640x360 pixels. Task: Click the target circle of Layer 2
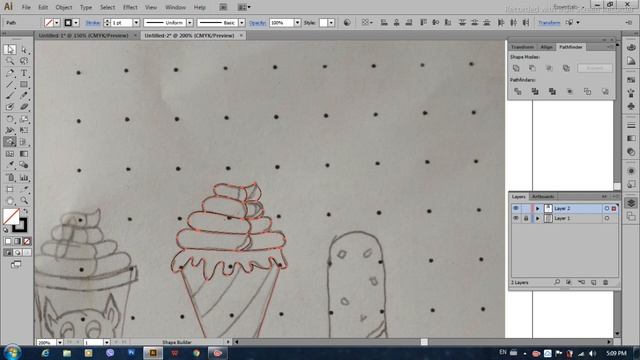(607, 208)
